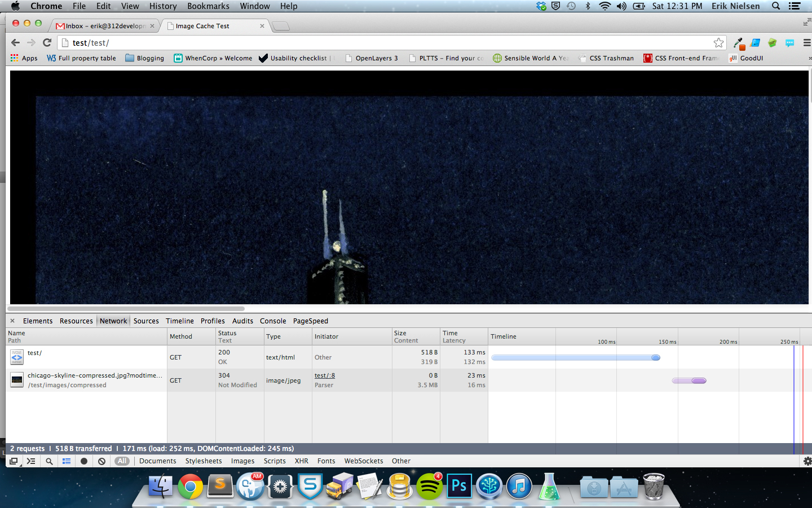Open DevTools settings gear
Image resolution: width=812 pixels, height=508 pixels.
click(x=807, y=461)
